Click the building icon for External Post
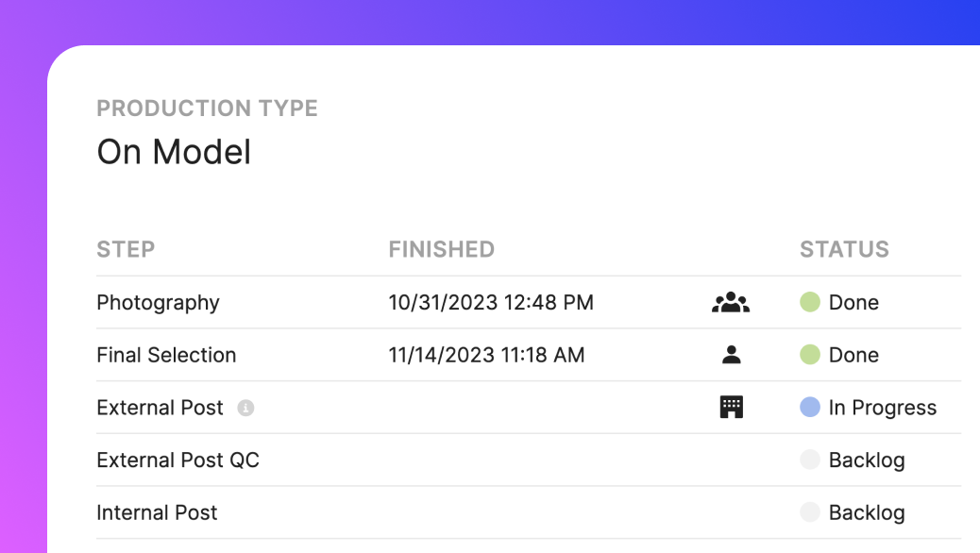980x553 pixels. click(x=731, y=408)
